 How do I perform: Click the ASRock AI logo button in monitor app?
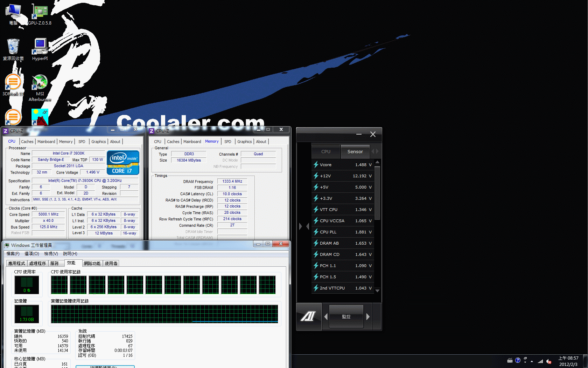coord(308,316)
